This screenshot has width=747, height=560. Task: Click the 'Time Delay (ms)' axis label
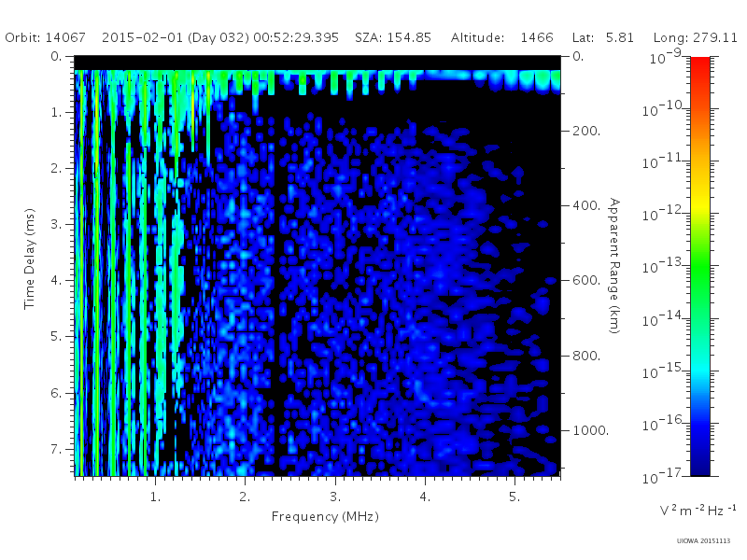coord(30,259)
